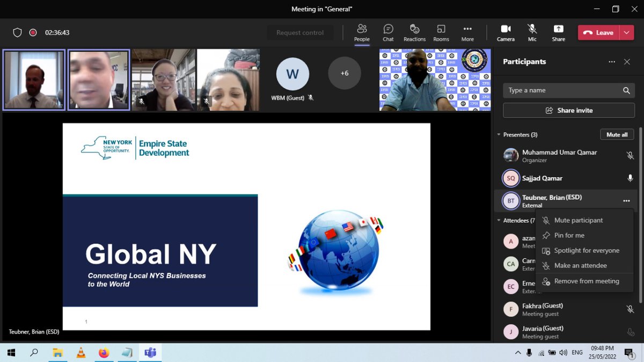Open Participants panel more options
Screen dimensions: 644x362
tap(612, 62)
